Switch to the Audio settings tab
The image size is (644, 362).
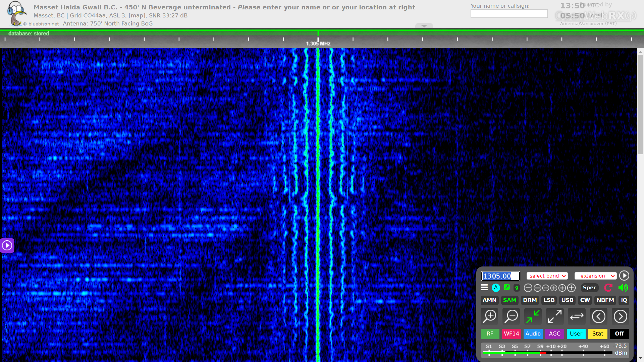tap(533, 334)
